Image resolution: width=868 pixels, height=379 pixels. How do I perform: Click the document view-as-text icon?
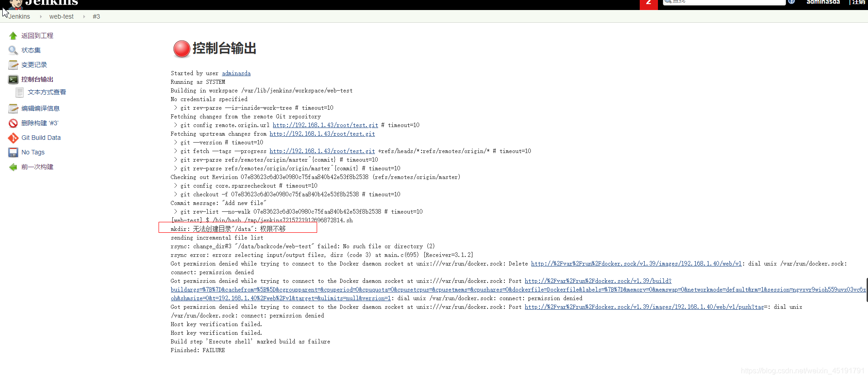(20, 92)
